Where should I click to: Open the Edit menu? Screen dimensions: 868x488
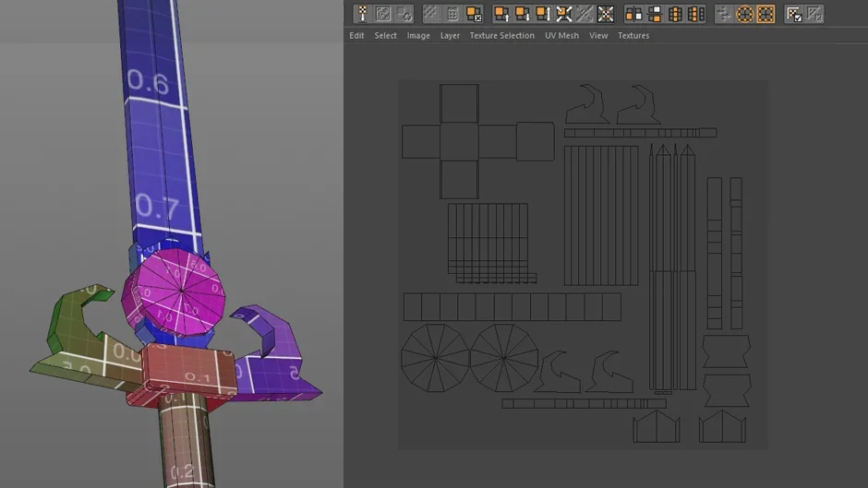tap(356, 35)
